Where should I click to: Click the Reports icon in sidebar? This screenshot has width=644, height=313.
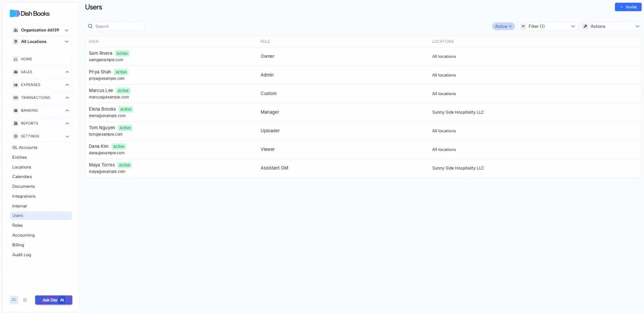tap(16, 123)
